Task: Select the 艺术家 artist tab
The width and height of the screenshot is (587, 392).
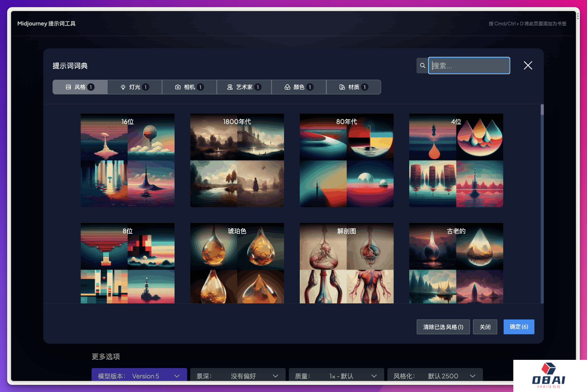Action: (x=244, y=87)
